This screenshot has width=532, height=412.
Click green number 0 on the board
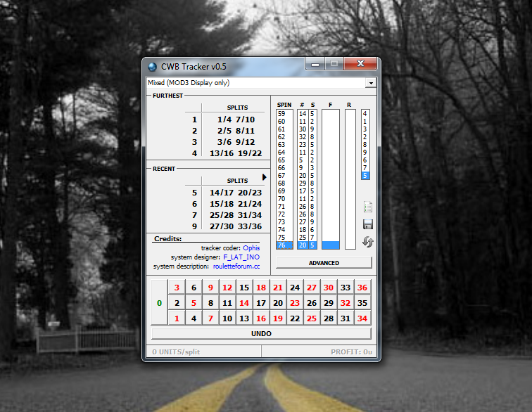click(160, 303)
